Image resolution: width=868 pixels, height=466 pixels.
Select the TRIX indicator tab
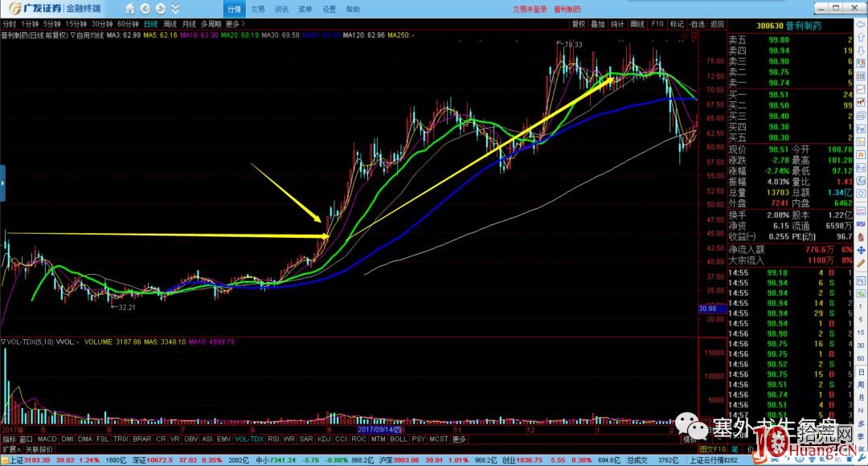point(121,439)
